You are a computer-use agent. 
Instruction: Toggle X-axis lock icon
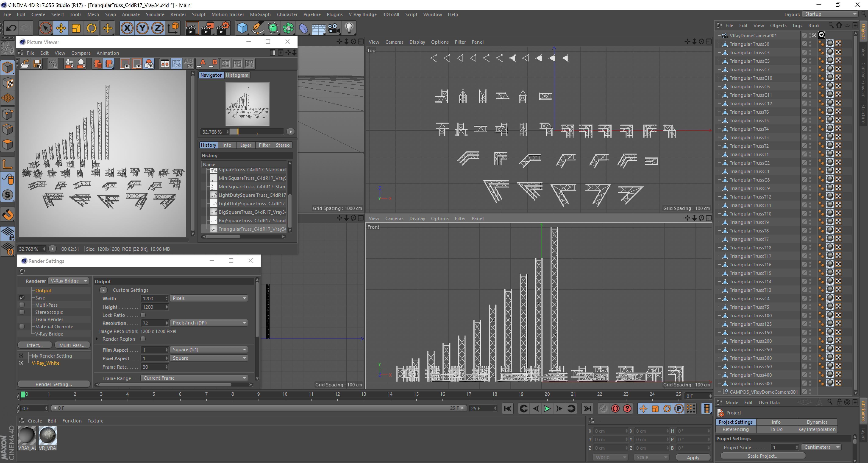(127, 28)
